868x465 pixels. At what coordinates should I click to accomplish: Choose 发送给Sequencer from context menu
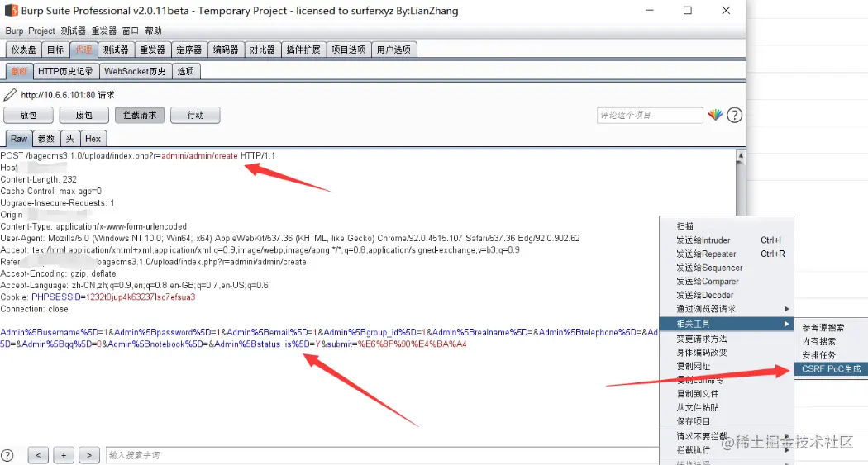[x=727, y=268]
